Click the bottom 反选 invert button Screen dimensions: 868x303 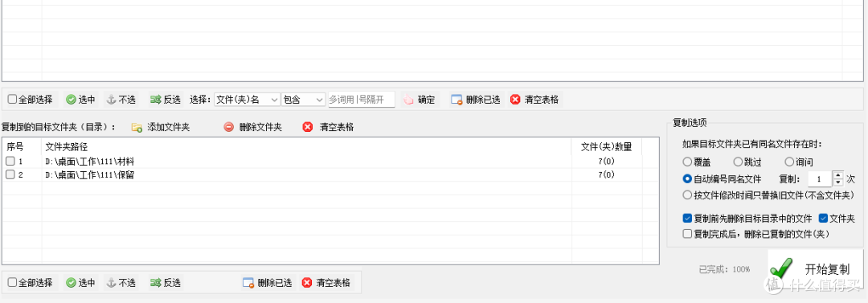coord(166,282)
